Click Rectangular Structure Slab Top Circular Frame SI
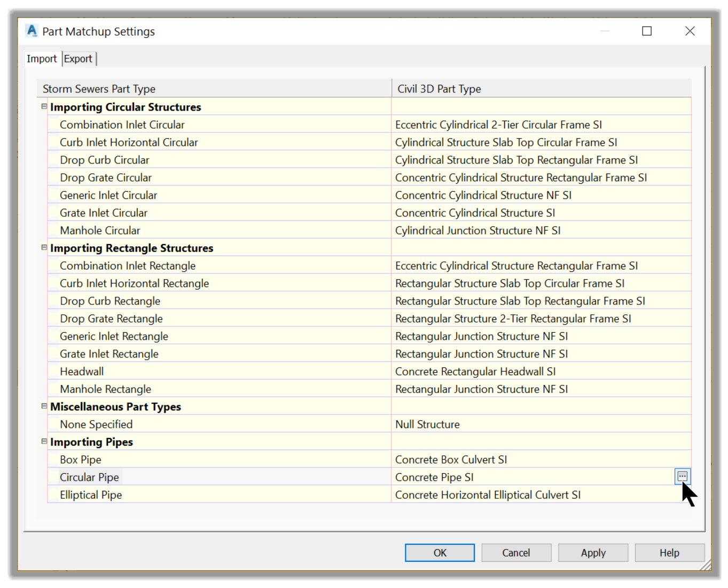Viewport: 728px width, 588px height. [x=541, y=283]
